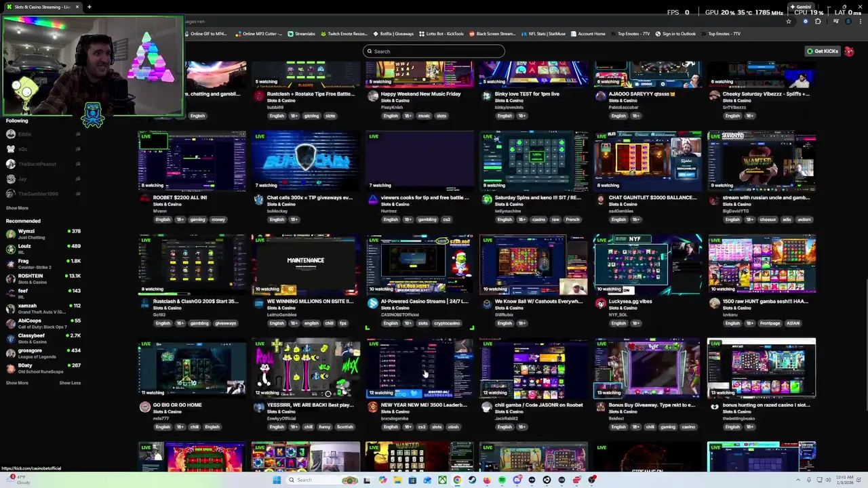Open ROSHTEIN recommended channel

42,279
